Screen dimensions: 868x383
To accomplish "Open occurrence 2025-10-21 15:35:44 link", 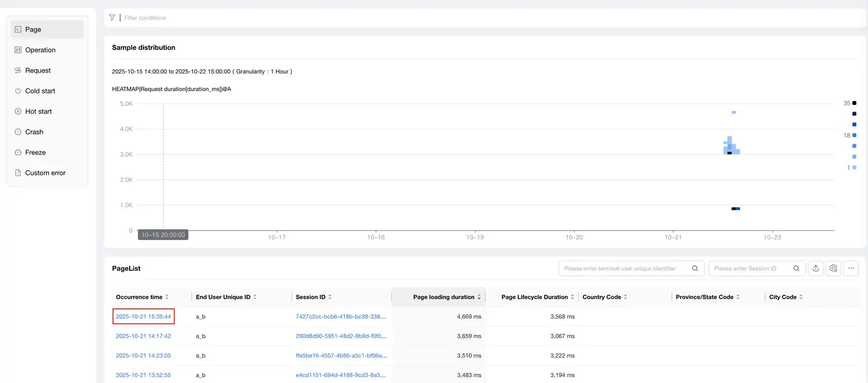I will (x=143, y=317).
